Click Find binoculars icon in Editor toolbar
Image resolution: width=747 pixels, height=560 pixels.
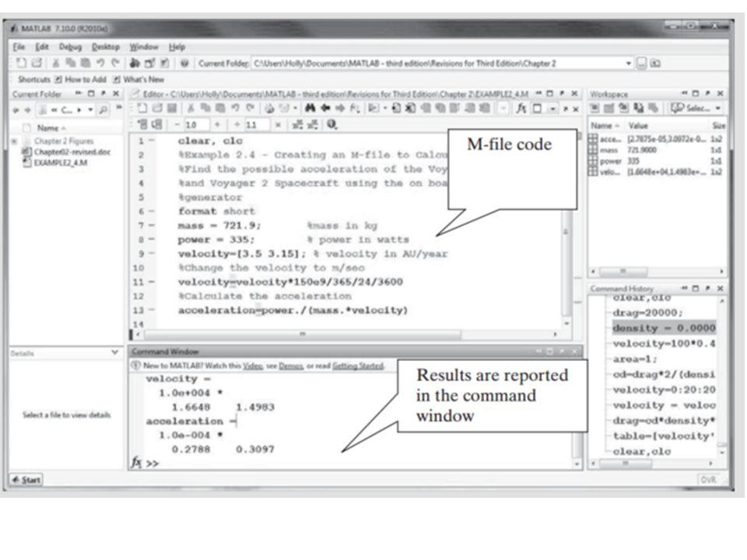310,109
